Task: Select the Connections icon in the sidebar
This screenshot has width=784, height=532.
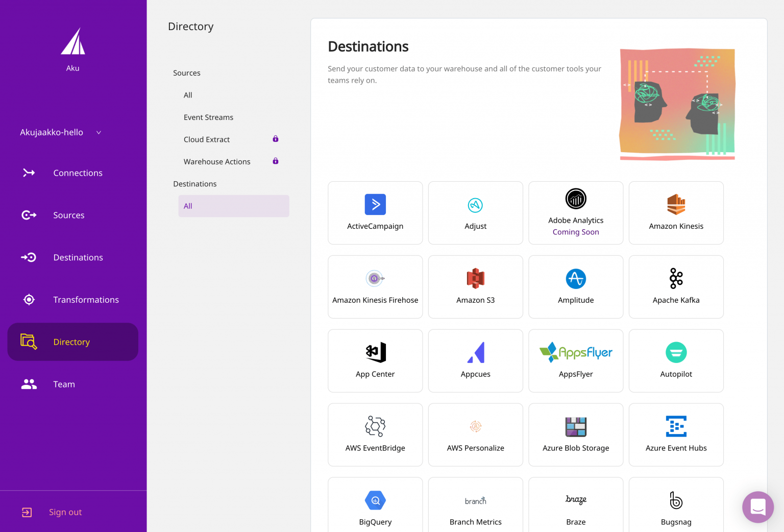Action: (29, 173)
